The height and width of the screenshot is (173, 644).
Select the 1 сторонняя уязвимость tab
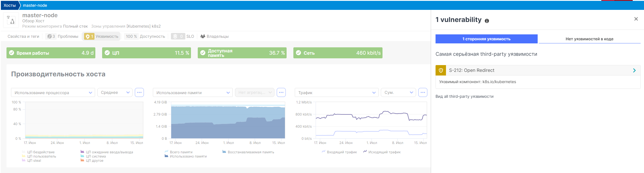pyautogui.click(x=486, y=39)
